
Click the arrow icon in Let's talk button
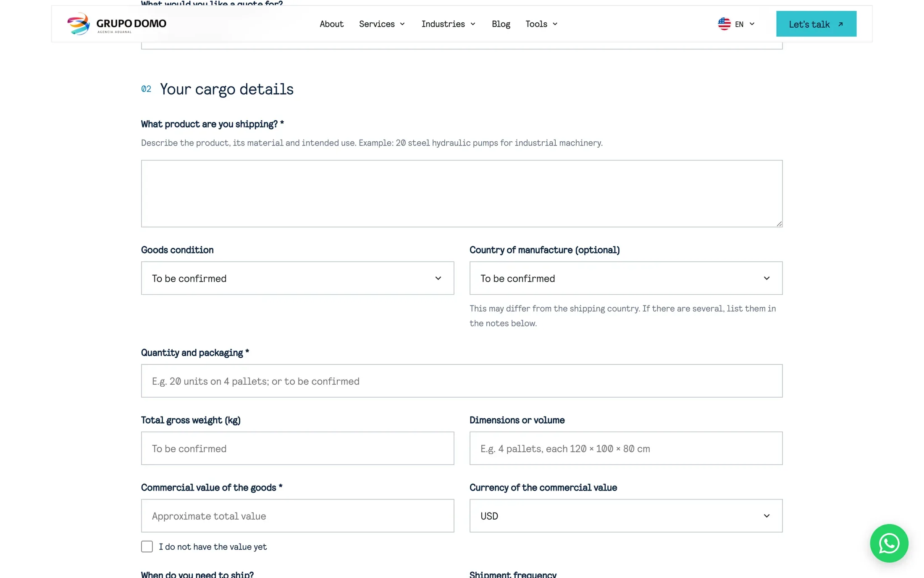point(840,24)
